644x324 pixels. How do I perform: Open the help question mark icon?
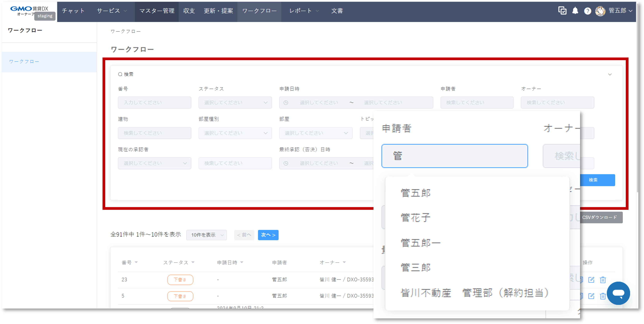click(x=587, y=11)
